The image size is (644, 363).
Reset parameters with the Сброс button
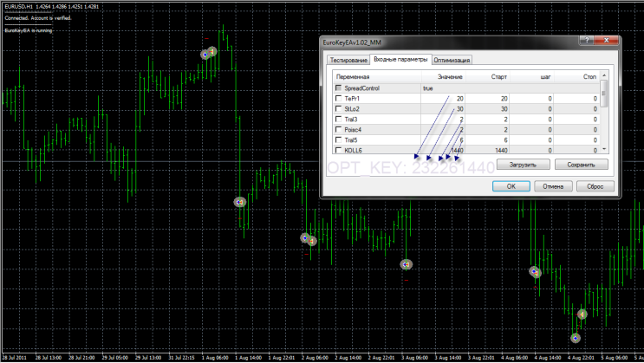tap(595, 186)
